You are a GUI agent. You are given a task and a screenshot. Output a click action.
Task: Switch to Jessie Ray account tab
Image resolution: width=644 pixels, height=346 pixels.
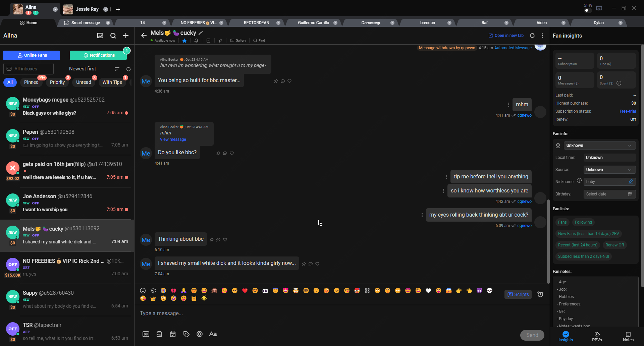[x=87, y=9]
